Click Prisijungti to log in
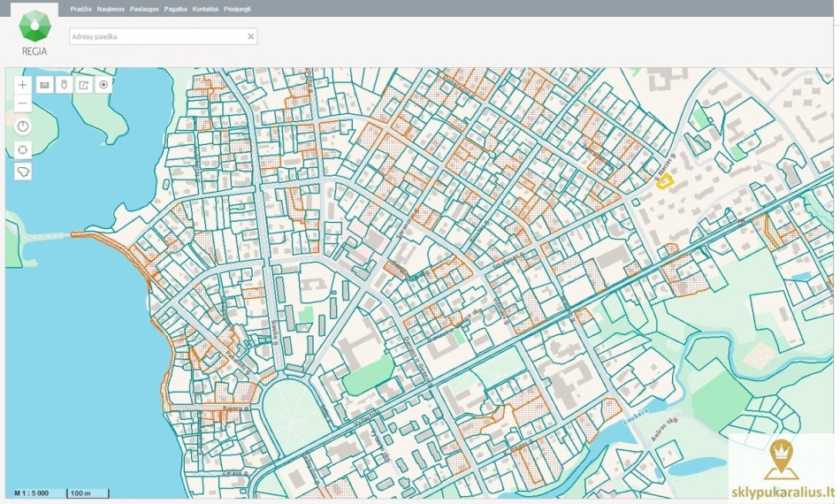Screen dimensions: 840x504 click(x=237, y=9)
